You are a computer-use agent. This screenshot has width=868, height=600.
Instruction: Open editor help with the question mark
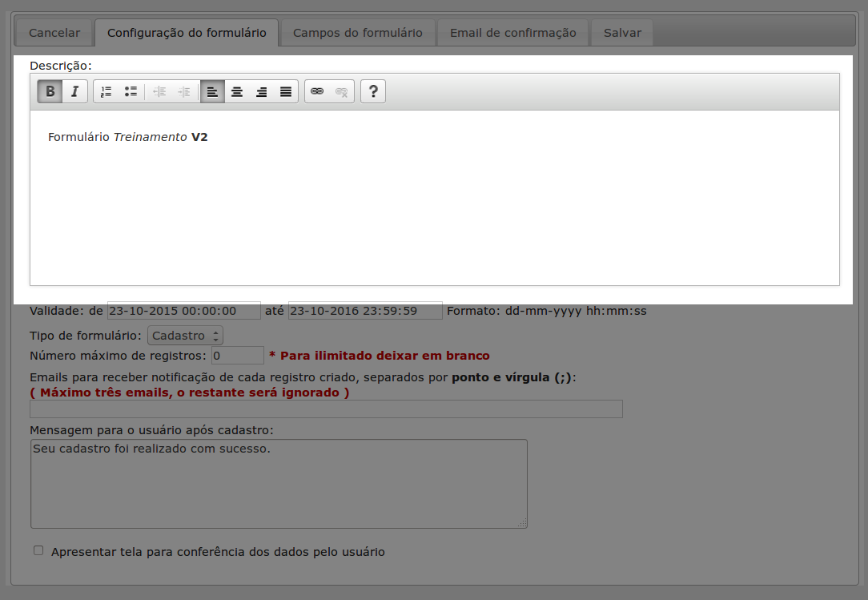pos(373,92)
